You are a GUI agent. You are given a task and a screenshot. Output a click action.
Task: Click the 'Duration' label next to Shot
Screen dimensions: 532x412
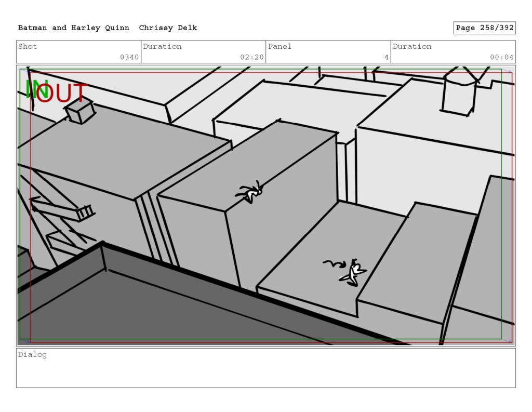[162, 46]
